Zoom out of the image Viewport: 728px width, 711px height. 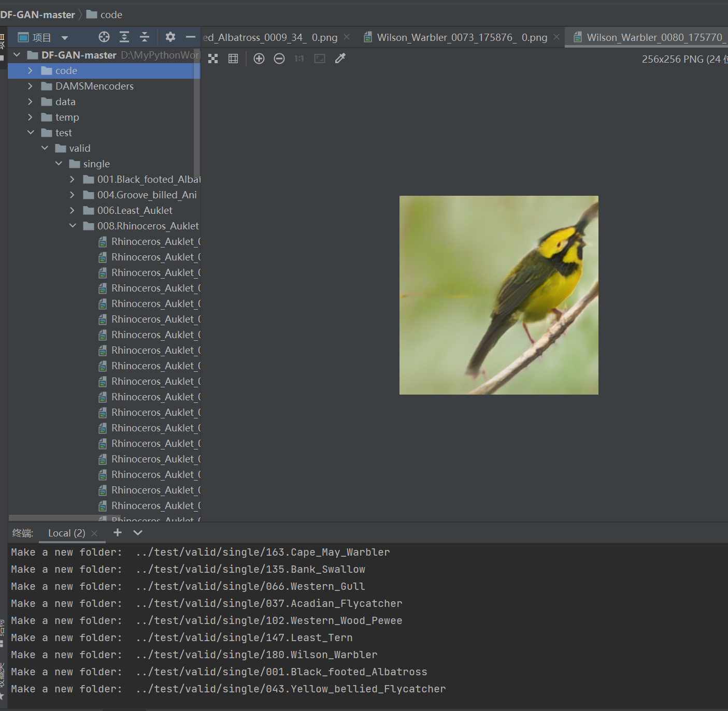point(279,59)
